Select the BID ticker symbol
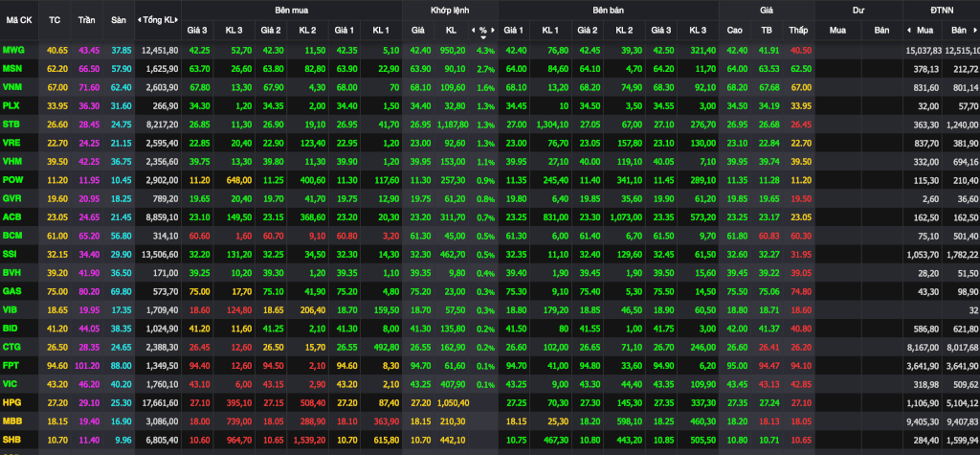980x455 pixels. click(10, 328)
